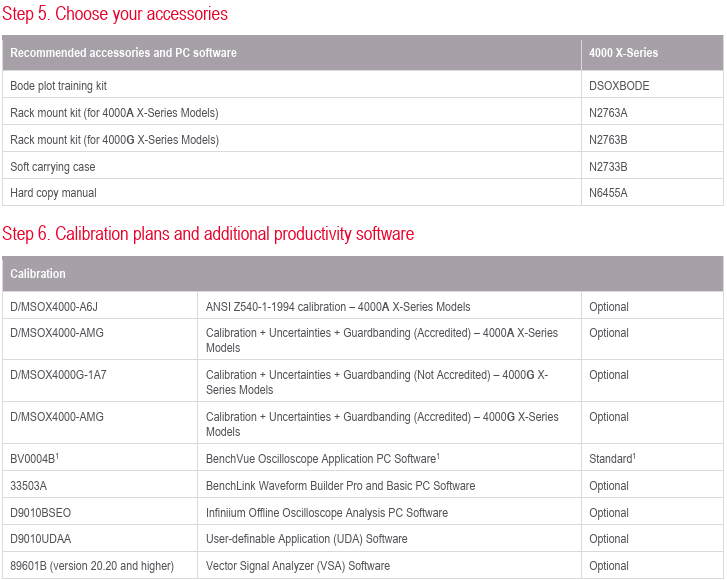Click "Standard" in the BenchVue row
This screenshot has width=727, height=580.
tap(610, 459)
